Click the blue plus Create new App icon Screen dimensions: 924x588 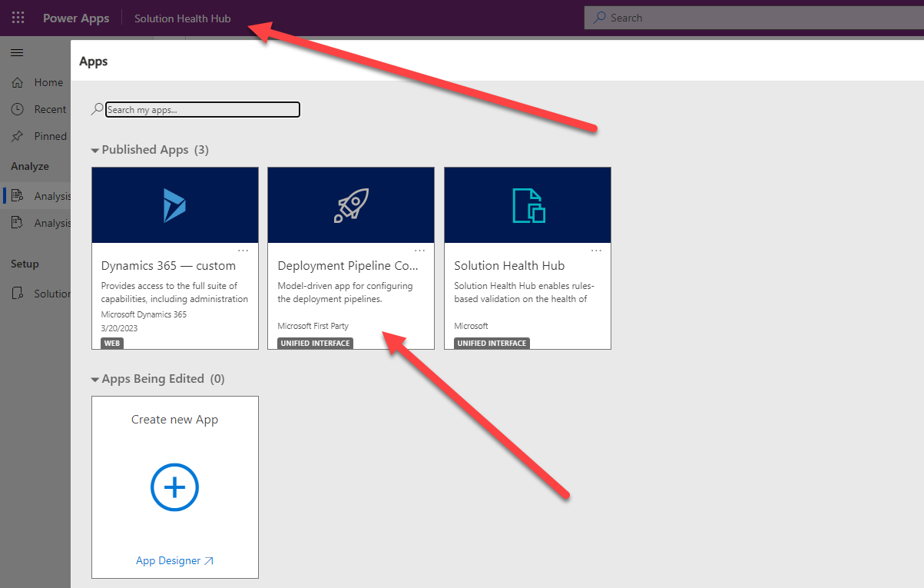point(174,487)
